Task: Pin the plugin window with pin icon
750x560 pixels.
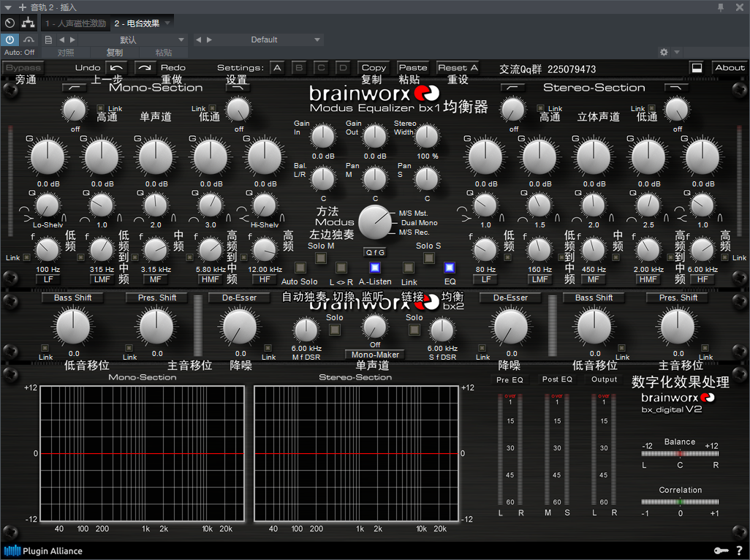Action: click(721, 7)
